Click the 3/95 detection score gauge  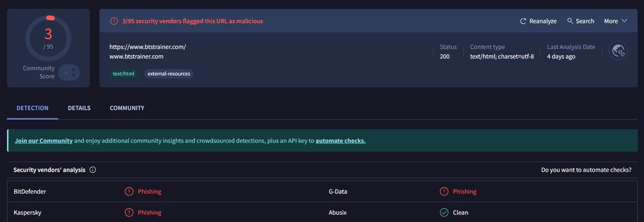click(x=48, y=39)
